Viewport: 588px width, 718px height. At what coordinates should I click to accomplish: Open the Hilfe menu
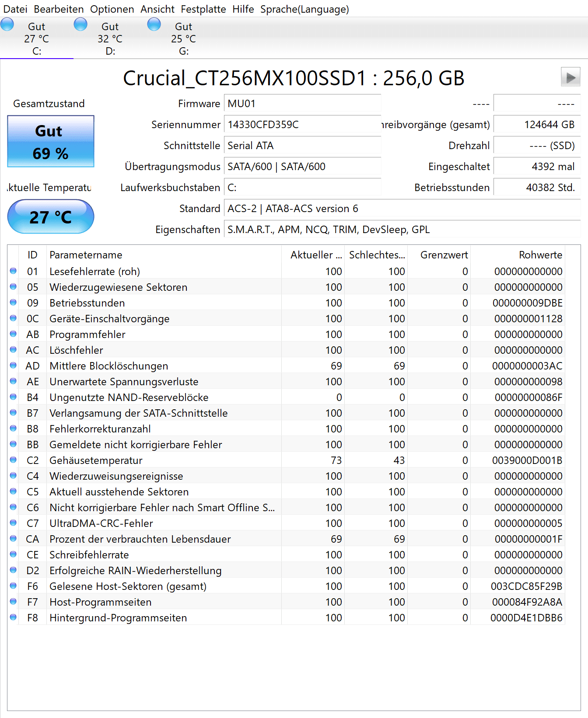click(243, 9)
